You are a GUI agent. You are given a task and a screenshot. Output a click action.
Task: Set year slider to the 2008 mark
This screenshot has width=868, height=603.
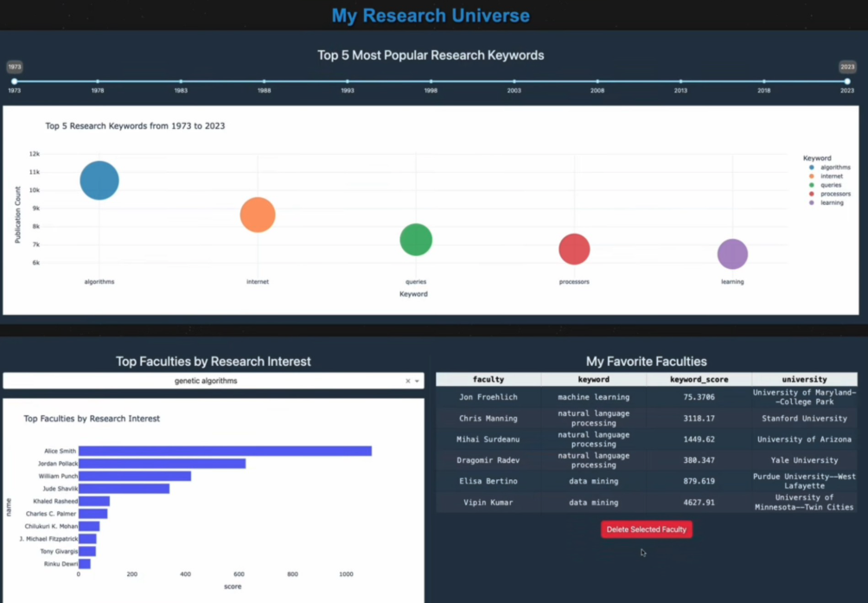click(597, 81)
